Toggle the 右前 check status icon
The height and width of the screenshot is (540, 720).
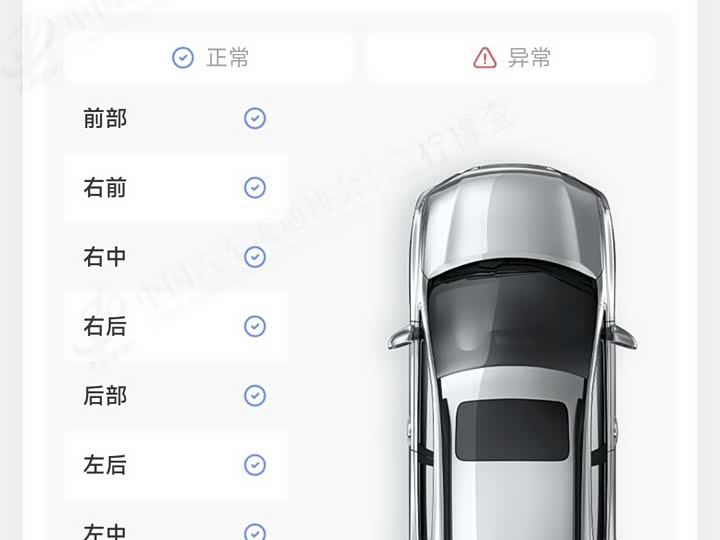click(255, 188)
